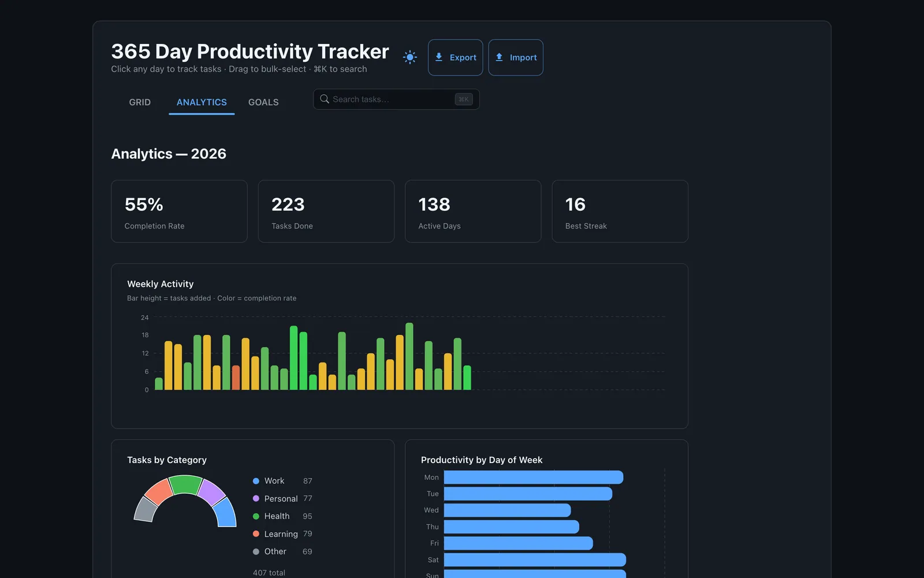Click the Health legend green dot
924x578 pixels.
[256, 516]
